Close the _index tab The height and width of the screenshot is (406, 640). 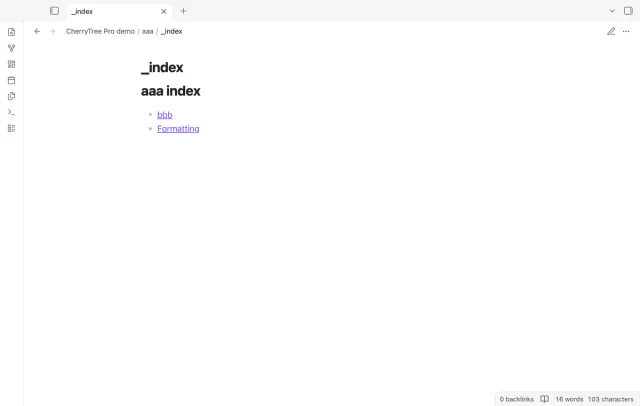164,11
